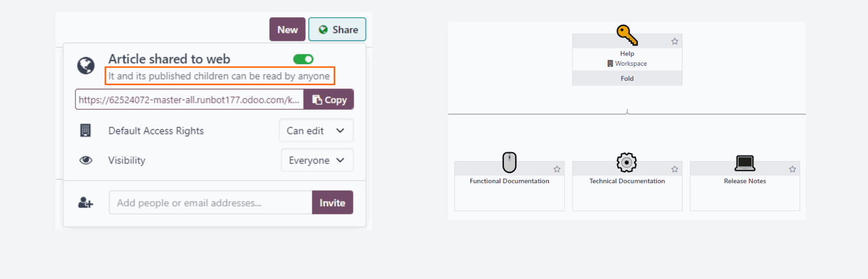Star the Technical Documentation card
The image size is (868, 279).
pyautogui.click(x=674, y=169)
